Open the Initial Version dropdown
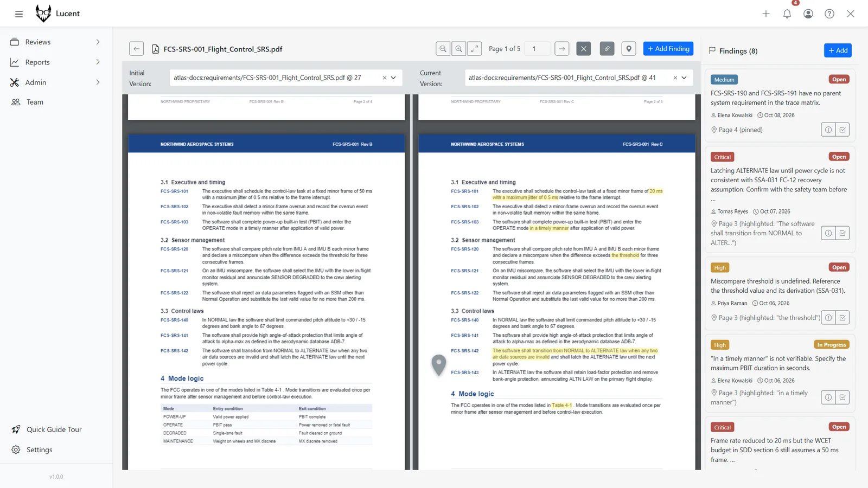Viewport: 868px width, 488px height. (x=393, y=78)
